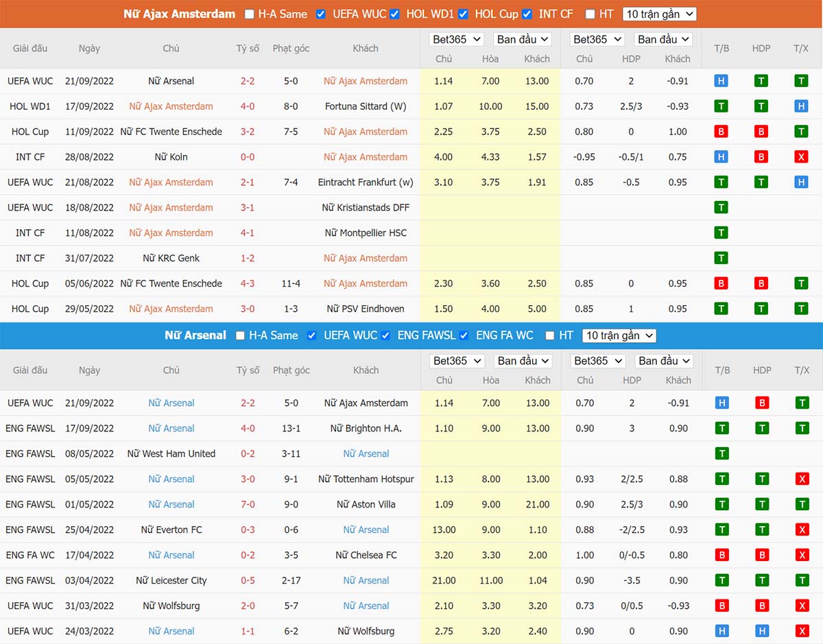Click blue H badge in Eintracht Frankfurt row

coord(801,182)
